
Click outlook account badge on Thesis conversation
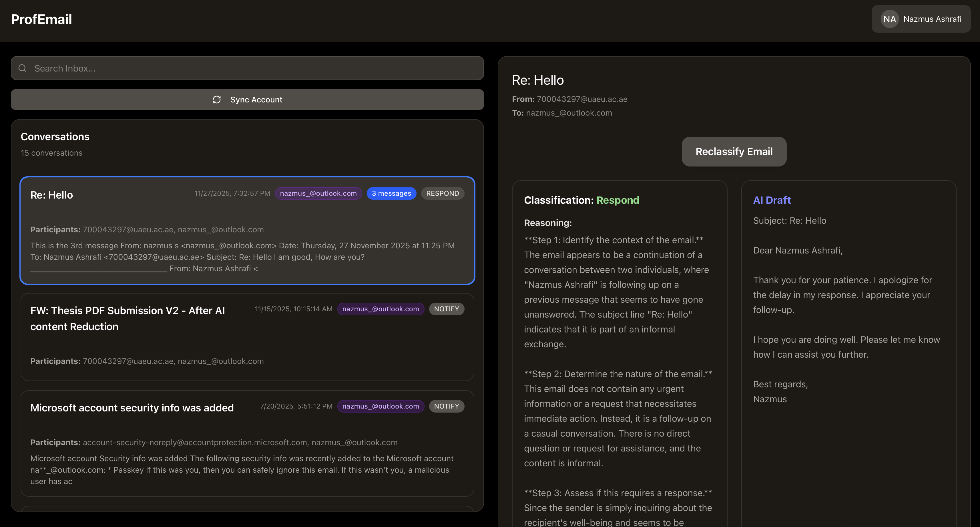(381, 309)
